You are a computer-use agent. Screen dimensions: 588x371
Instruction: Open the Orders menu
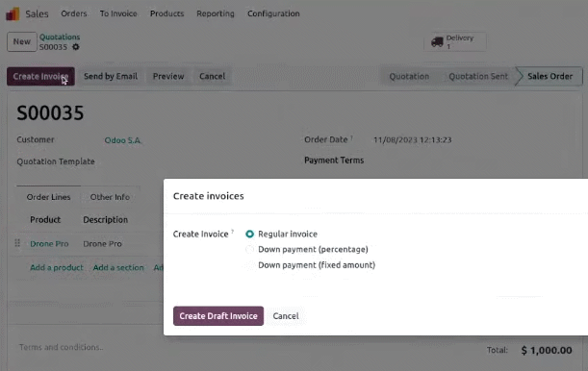pyautogui.click(x=74, y=13)
